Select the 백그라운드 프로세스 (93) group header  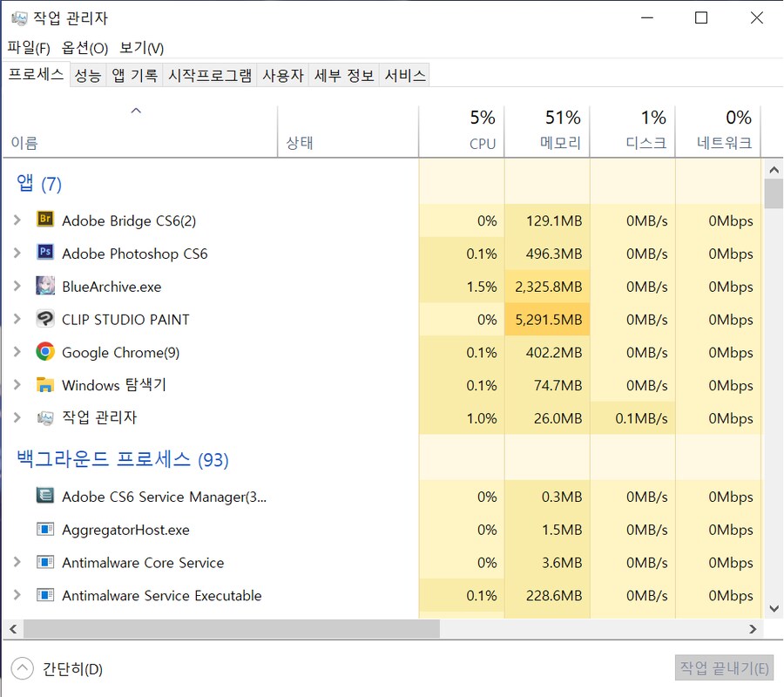click(123, 459)
